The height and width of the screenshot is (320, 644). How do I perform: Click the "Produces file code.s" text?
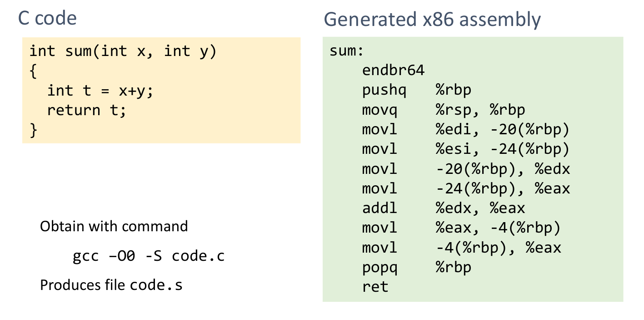(111, 285)
